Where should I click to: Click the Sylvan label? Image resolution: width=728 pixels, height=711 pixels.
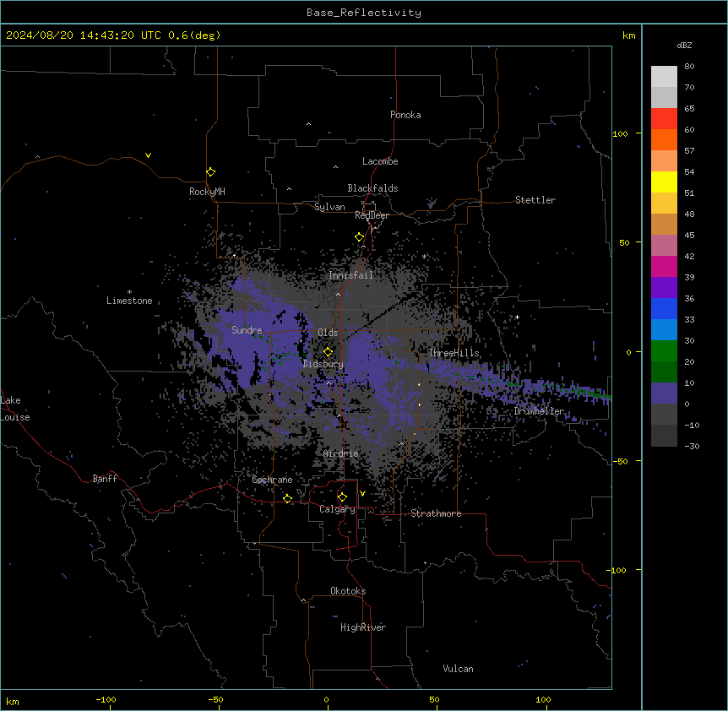tap(329, 207)
